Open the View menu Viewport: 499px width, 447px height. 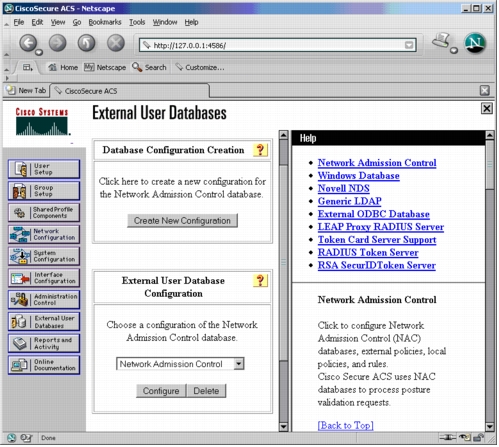point(58,22)
